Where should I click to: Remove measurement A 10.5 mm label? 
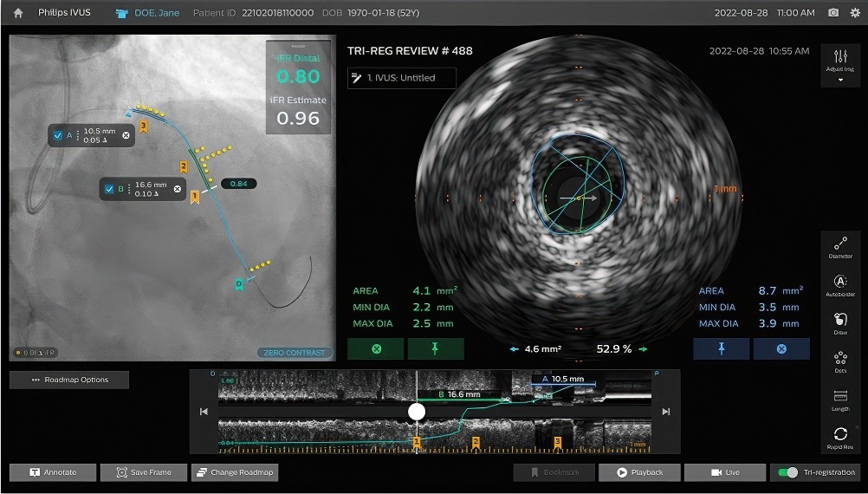point(126,135)
